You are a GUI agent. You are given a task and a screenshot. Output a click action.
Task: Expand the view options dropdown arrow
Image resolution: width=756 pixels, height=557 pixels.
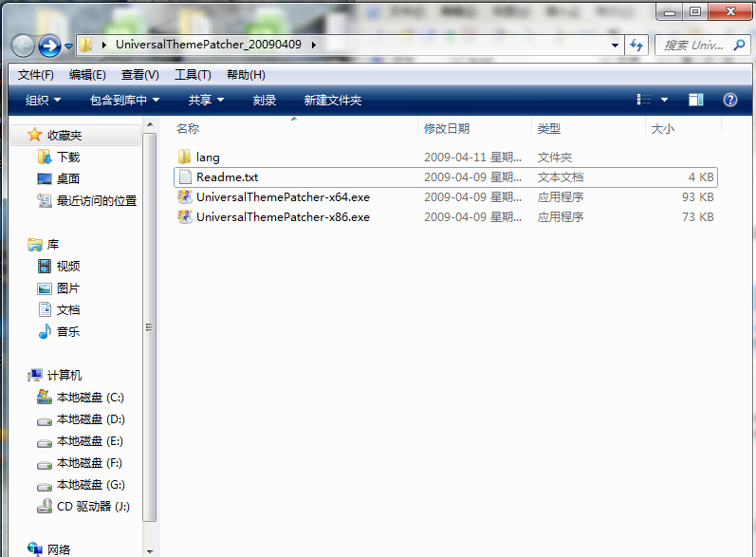[664, 100]
